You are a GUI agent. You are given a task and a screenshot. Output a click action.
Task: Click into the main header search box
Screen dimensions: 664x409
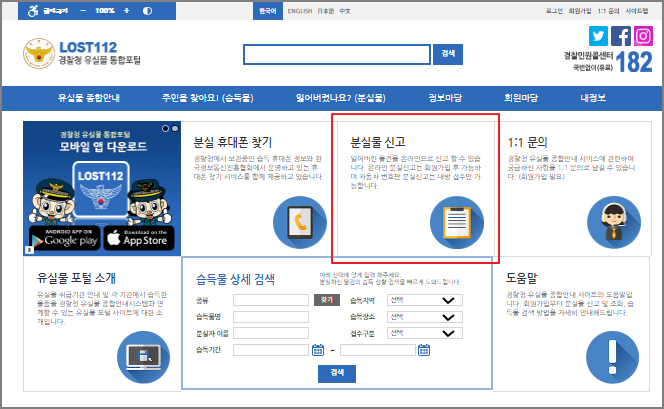coord(337,54)
